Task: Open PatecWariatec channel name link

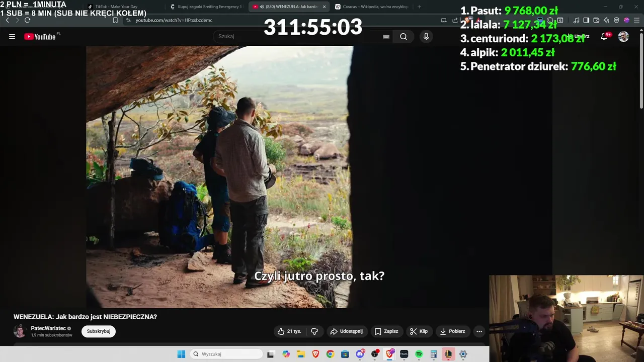Action: tap(48, 328)
